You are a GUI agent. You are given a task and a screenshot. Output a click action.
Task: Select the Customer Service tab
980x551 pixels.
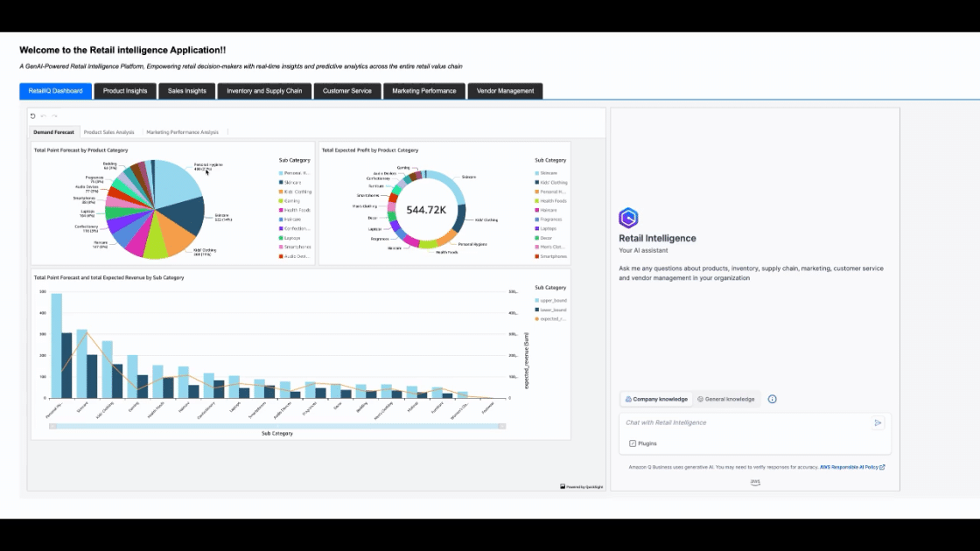(346, 91)
